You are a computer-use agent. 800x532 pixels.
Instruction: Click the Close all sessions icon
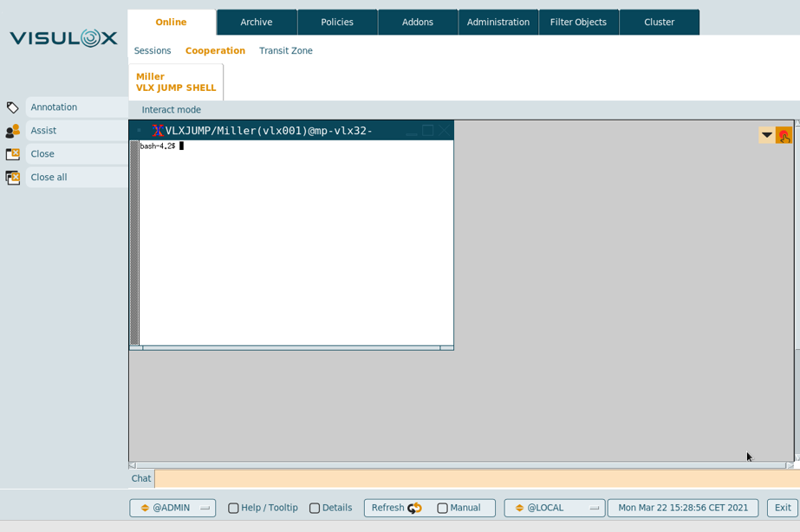[x=12, y=178]
